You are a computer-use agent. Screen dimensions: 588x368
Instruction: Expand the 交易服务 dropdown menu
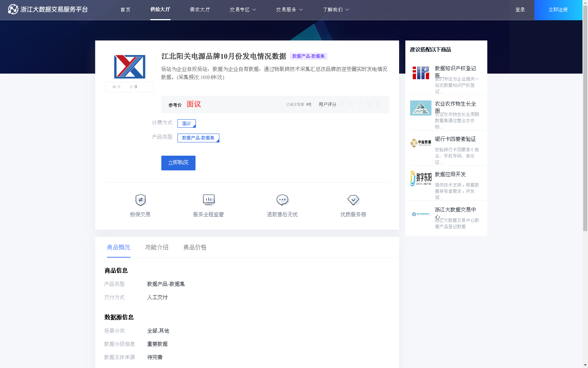point(289,10)
